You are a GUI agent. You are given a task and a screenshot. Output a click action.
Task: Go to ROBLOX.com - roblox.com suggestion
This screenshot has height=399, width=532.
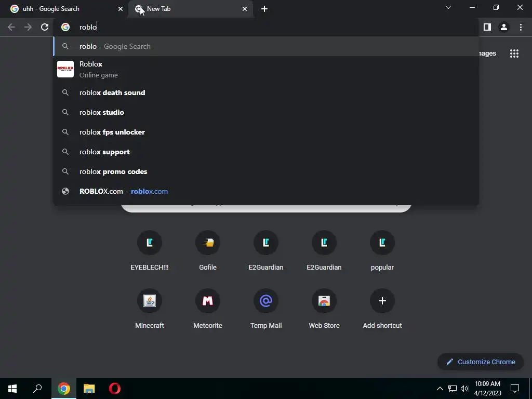[266, 191]
